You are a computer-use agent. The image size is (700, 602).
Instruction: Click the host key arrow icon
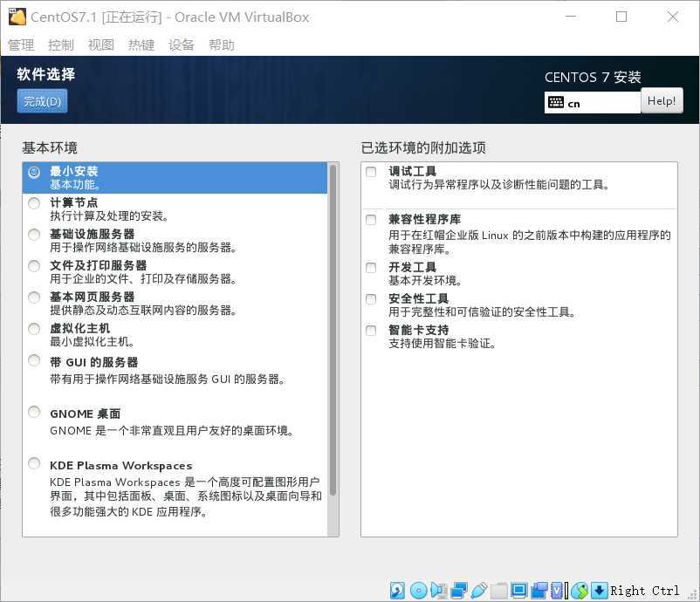(600, 591)
